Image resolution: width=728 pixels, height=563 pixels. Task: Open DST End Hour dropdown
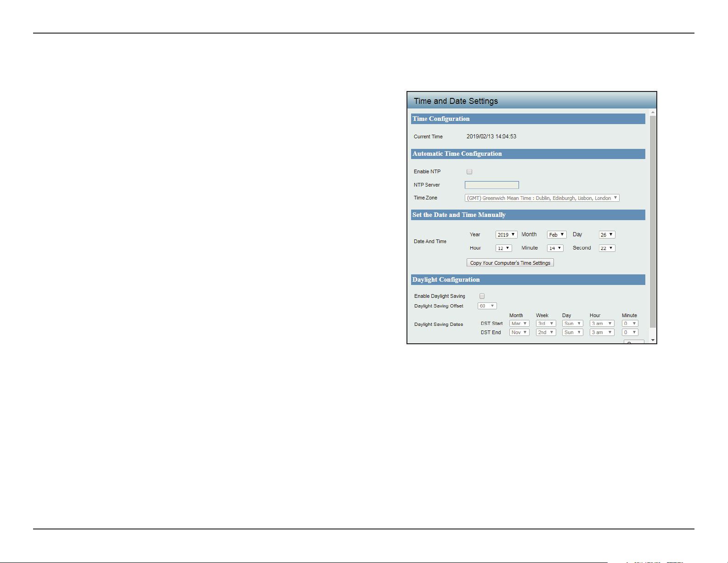click(602, 332)
